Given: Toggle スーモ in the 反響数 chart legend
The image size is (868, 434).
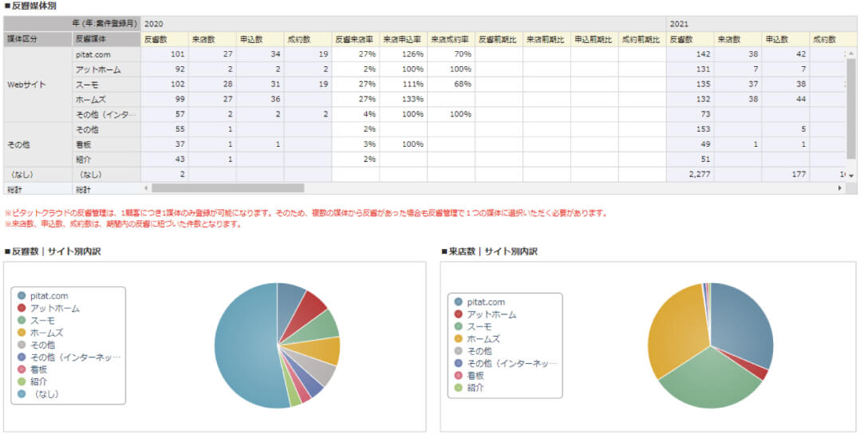Looking at the screenshot, I should 37,321.
